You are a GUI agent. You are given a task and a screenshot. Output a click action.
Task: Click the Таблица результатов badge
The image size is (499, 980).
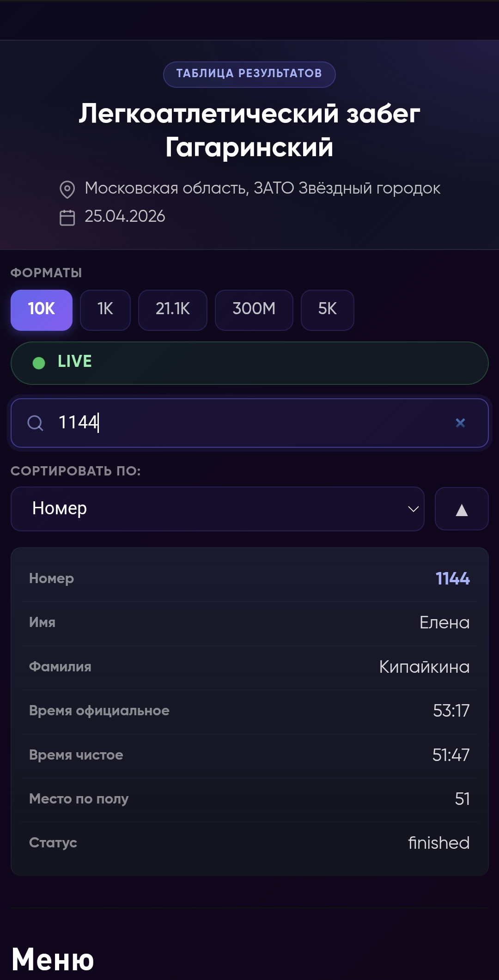pyautogui.click(x=249, y=74)
